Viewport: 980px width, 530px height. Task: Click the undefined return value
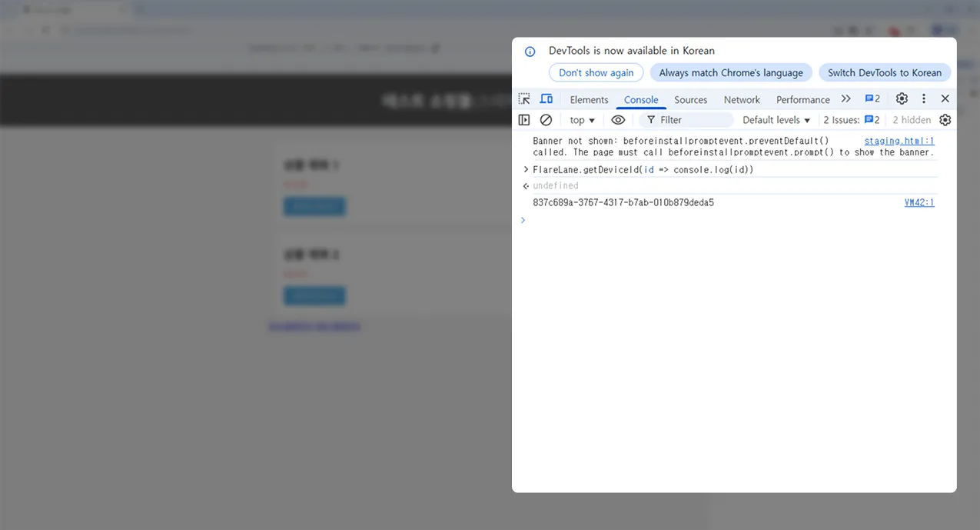point(555,185)
